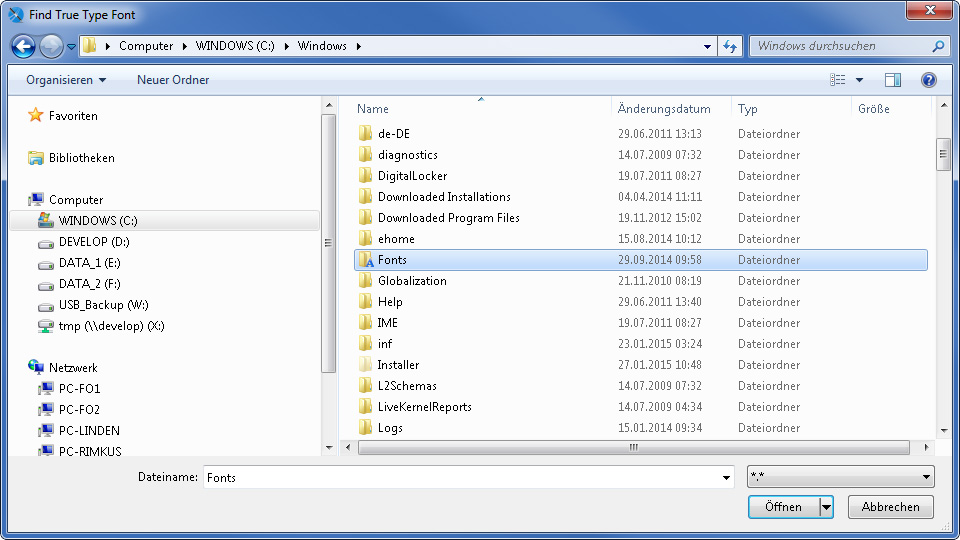Click the Favoriten star icon
The height and width of the screenshot is (540, 960).
[x=36, y=116]
